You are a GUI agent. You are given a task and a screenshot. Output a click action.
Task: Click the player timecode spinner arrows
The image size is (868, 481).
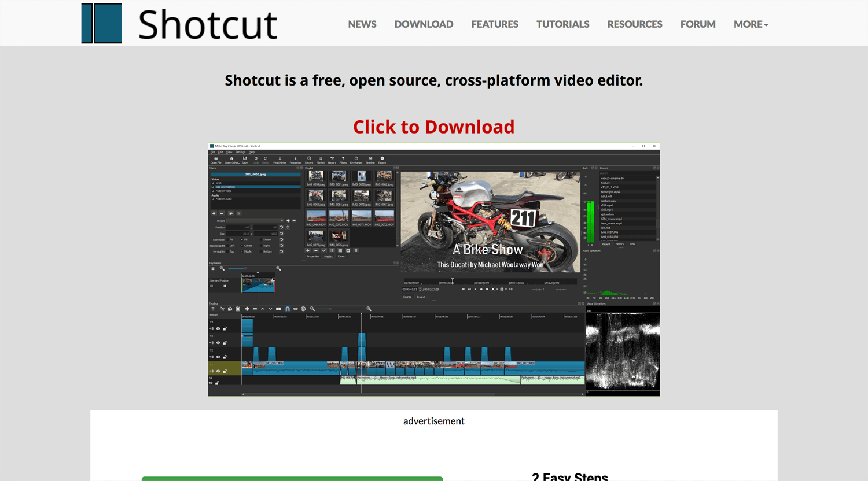click(x=420, y=289)
